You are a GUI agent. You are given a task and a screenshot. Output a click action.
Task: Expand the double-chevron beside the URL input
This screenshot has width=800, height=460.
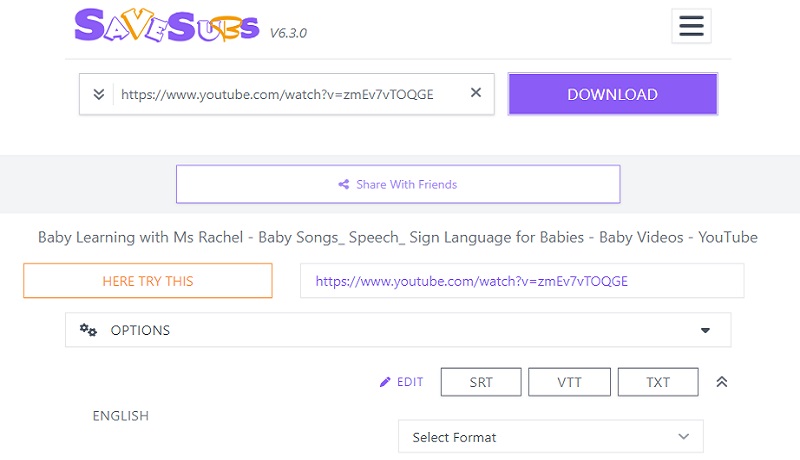point(98,94)
